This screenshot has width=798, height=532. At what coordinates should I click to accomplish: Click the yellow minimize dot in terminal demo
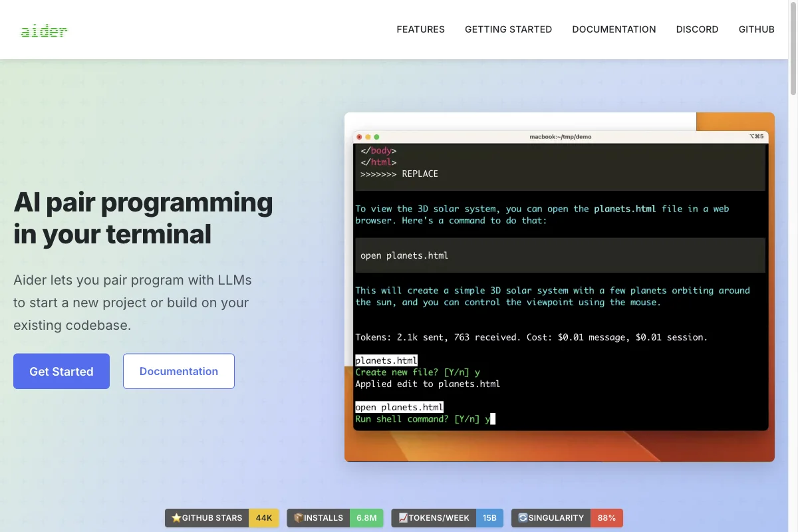368,137
